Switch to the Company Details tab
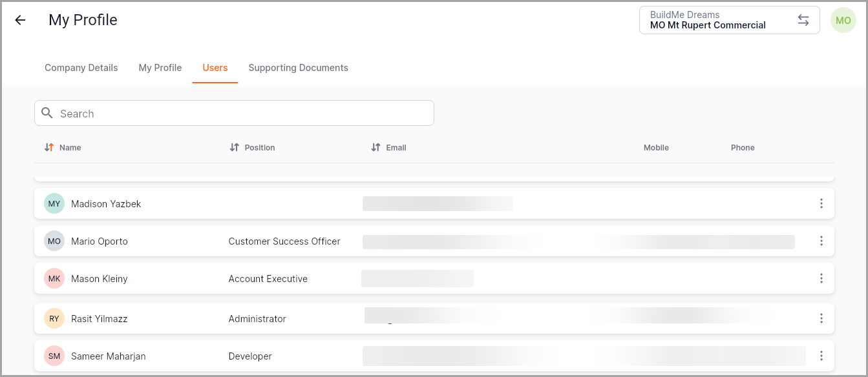Image resolution: width=868 pixels, height=377 pixels. click(x=81, y=68)
